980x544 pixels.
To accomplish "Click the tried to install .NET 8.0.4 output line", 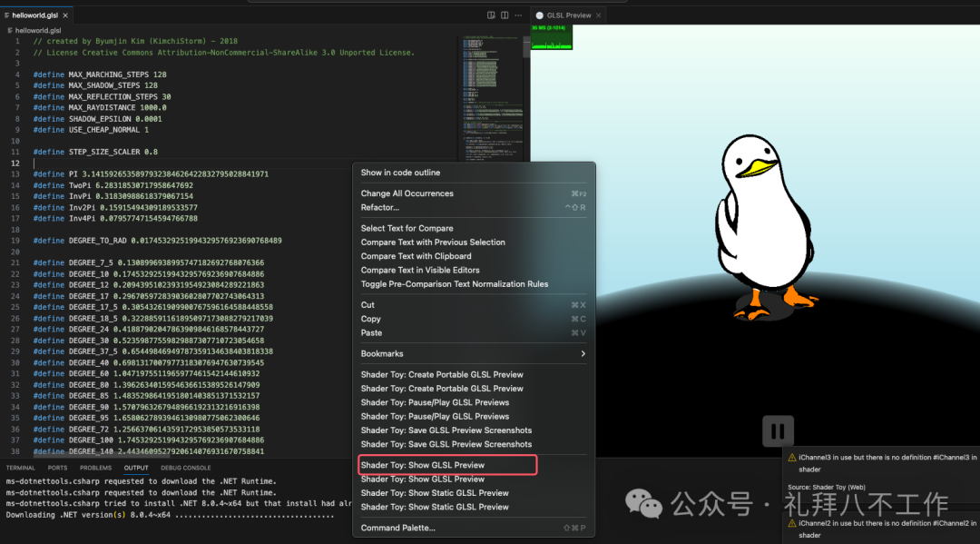I will point(179,503).
